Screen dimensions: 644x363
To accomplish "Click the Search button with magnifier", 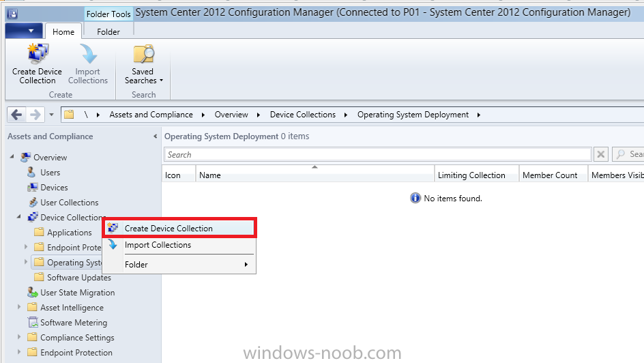I will coord(629,154).
